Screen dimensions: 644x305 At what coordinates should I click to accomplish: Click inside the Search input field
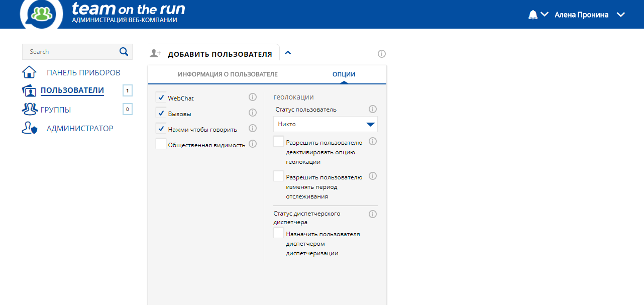(70, 51)
